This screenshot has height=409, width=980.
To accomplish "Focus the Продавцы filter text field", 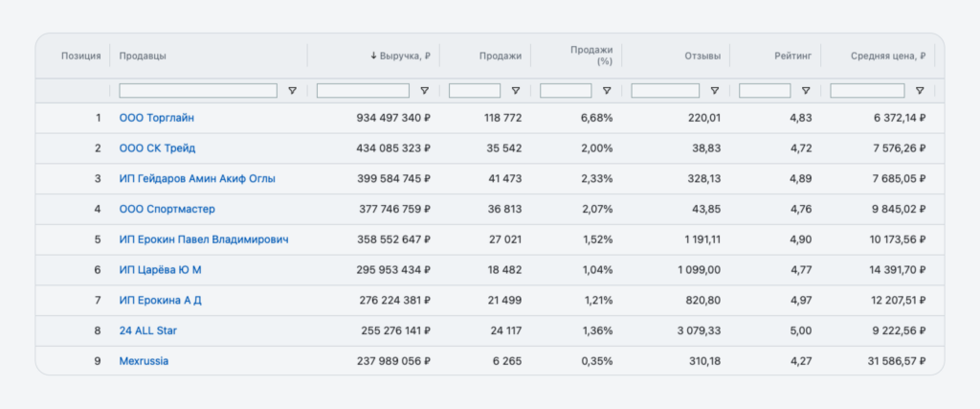I will 198,91.
